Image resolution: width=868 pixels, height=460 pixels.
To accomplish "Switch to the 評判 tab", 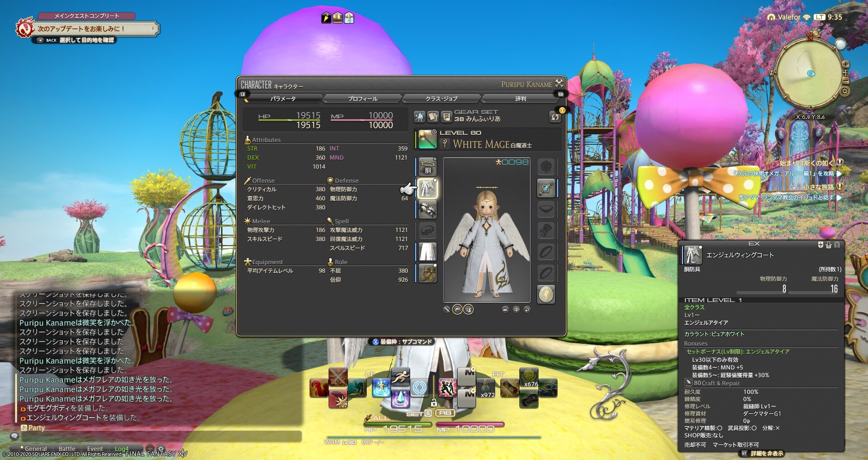I will pos(520,99).
